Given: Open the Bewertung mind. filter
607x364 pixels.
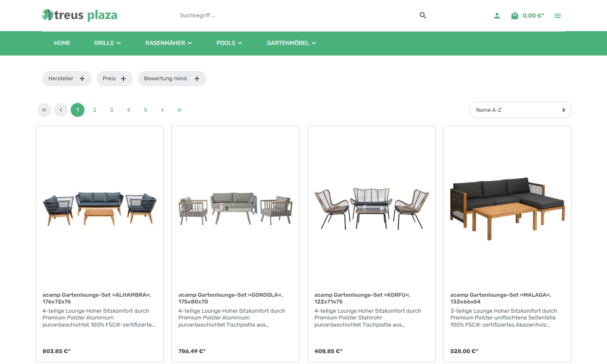Looking at the screenshot, I should tap(172, 79).
